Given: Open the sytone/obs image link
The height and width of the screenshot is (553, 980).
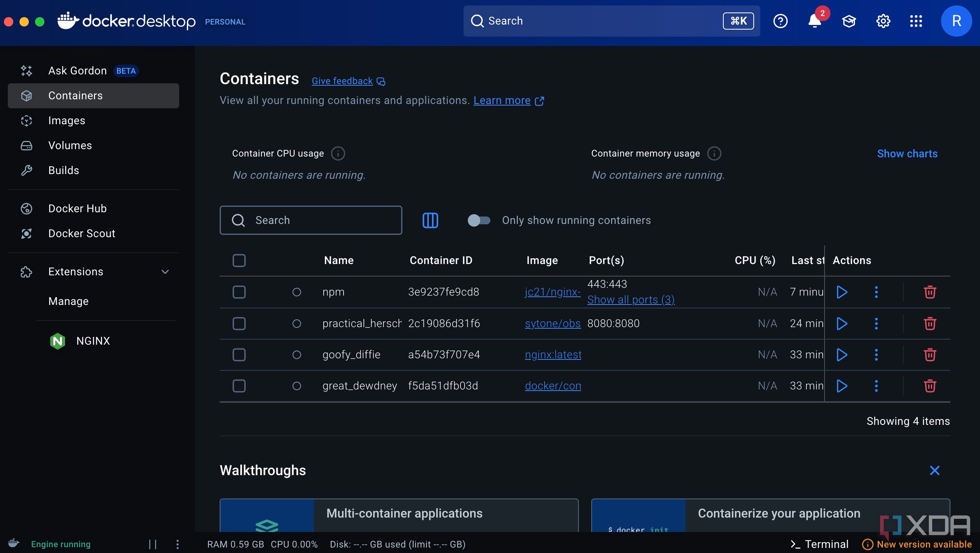Looking at the screenshot, I should pyautogui.click(x=552, y=324).
